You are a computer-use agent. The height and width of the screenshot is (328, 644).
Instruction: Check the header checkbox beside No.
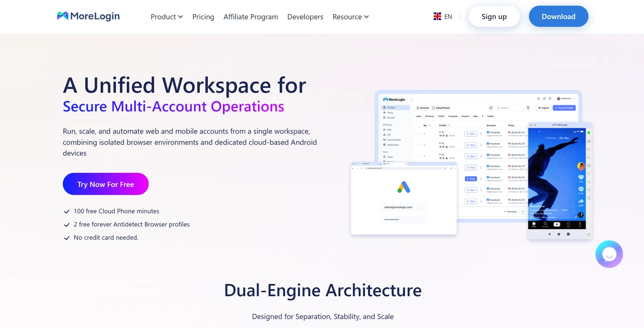[420, 125]
